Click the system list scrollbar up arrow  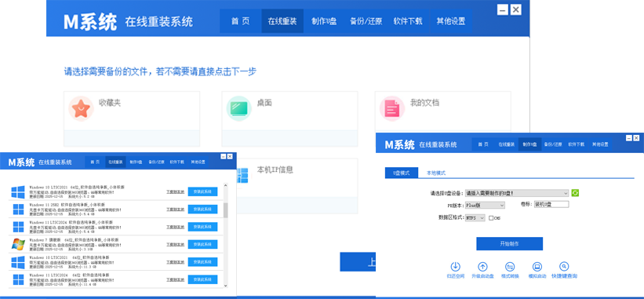pos(225,186)
